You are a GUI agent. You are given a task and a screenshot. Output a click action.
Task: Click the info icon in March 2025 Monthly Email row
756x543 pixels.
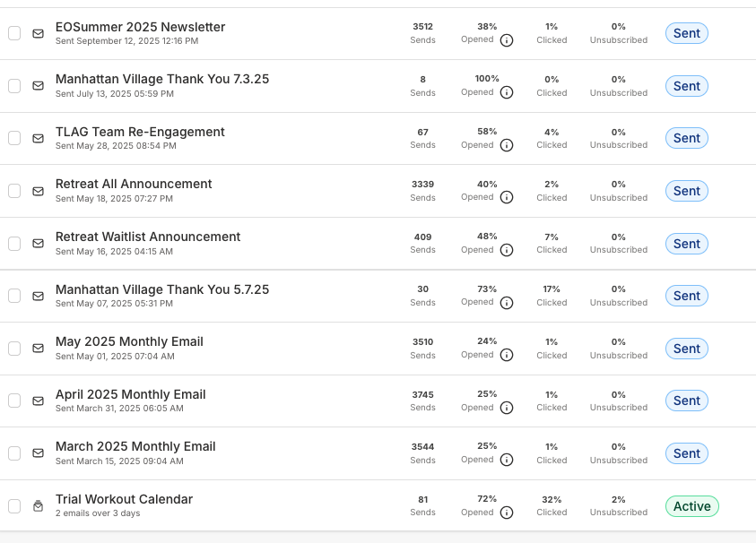point(507,460)
